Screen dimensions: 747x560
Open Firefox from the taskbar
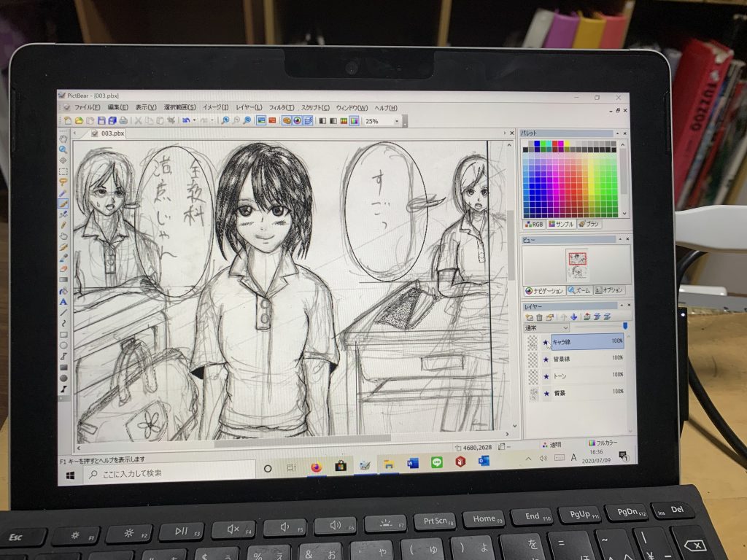(317, 467)
